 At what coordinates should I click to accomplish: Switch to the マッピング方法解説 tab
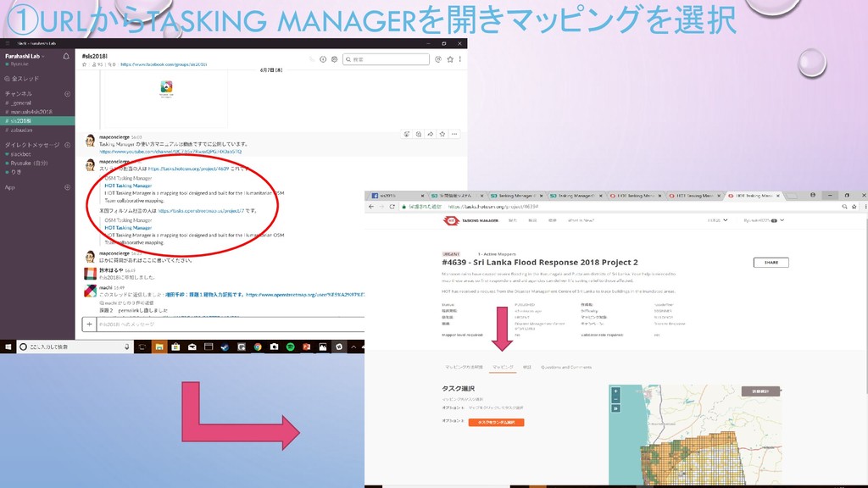coord(464,368)
